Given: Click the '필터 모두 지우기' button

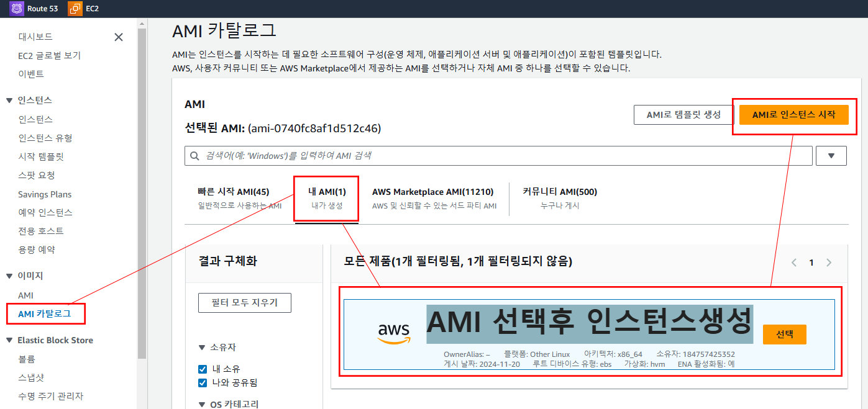Looking at the screenshot, I should point(245,303).
